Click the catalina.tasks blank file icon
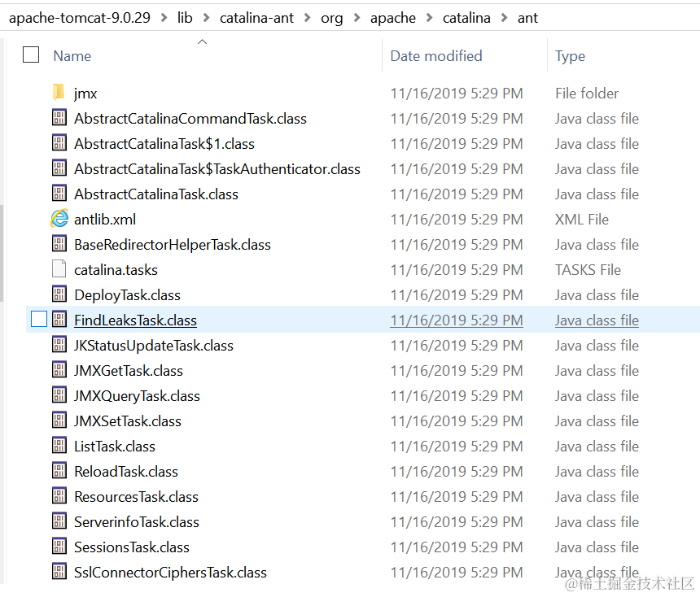The width and height of the screenshot is (700, 597). pyautogui.click(x=59, y=269)
